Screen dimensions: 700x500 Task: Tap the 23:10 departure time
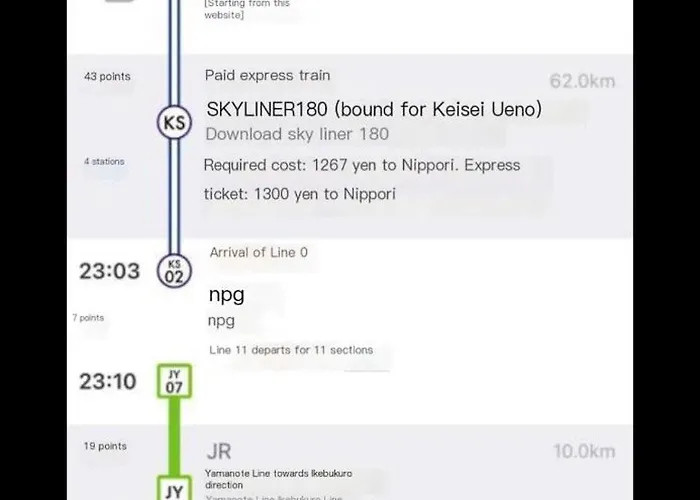pos(108,382)
